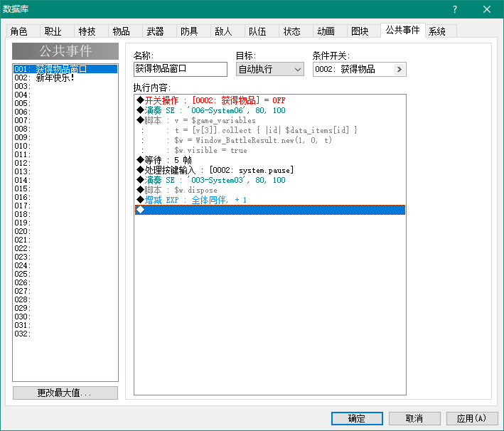504x431 pixels.
Task: Select the 增减 EXP 全体同伴 +1 command
Action: (x=270, y=200)
